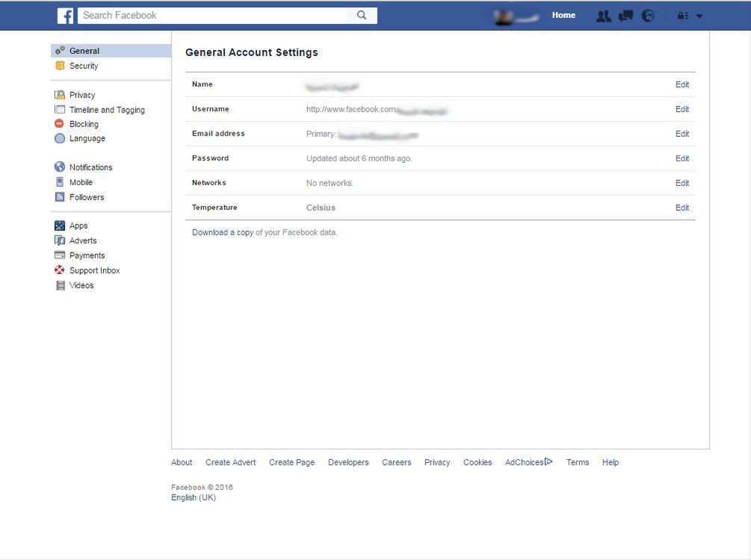Open Privacy settings label in sidebar
The width and height of the screenshot is (751, 560).
point(82,95)
